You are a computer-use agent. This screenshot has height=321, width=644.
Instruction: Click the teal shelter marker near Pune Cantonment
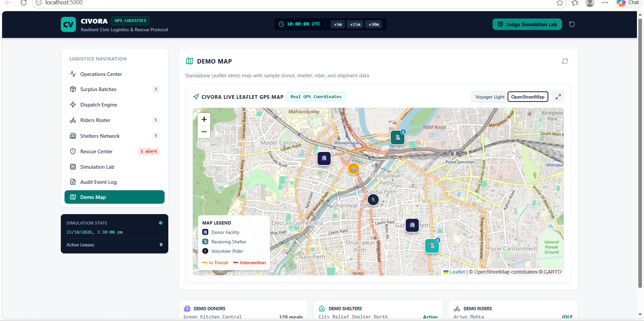pyautogui.click(x=432, y=246)
